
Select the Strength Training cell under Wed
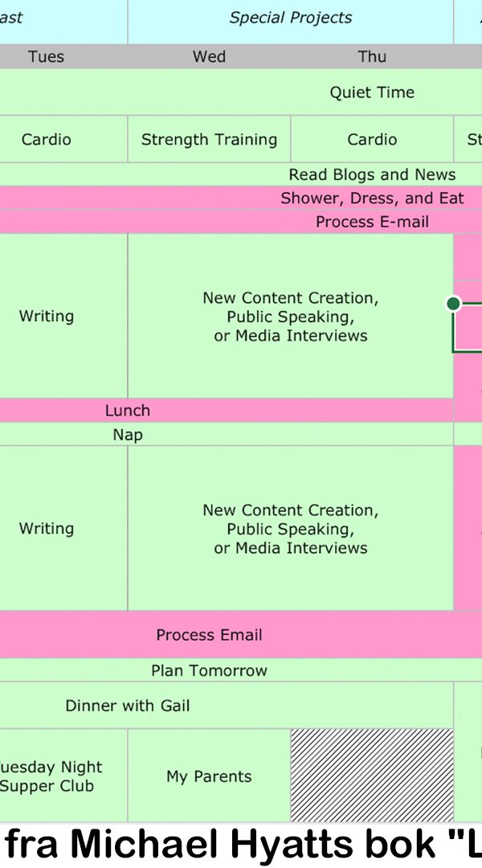click(x=209, y=139)
